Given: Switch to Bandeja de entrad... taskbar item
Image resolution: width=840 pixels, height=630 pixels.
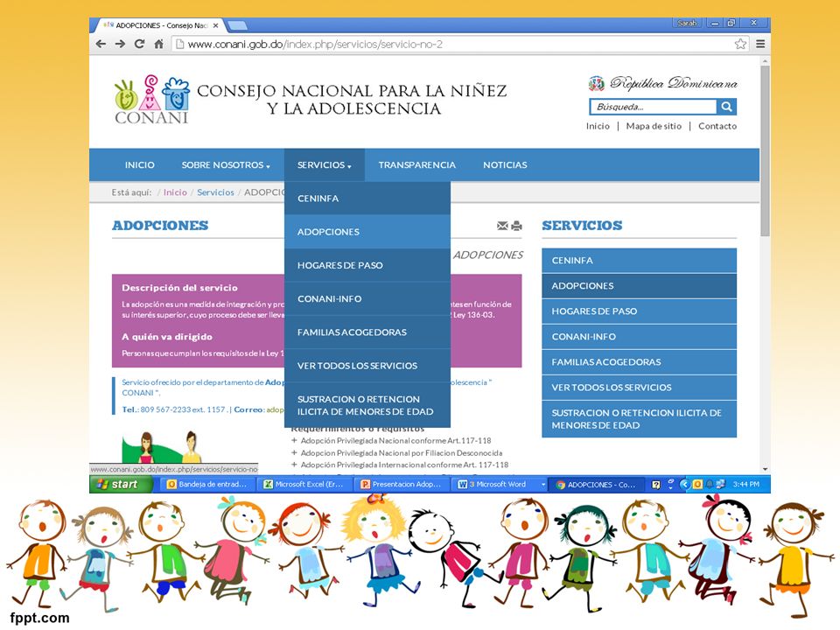Looking at the screenshot, I should (208, 485).
